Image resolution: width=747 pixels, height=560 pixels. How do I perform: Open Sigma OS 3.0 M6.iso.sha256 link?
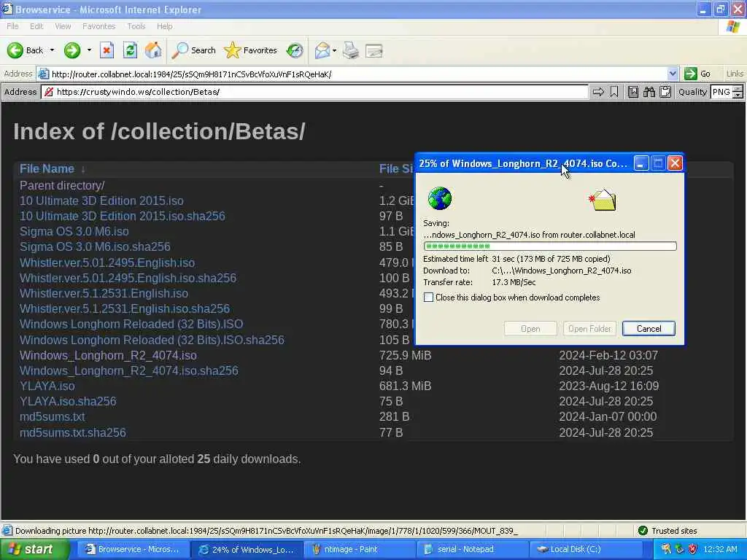pyautogui.click(x=96, y=246)
